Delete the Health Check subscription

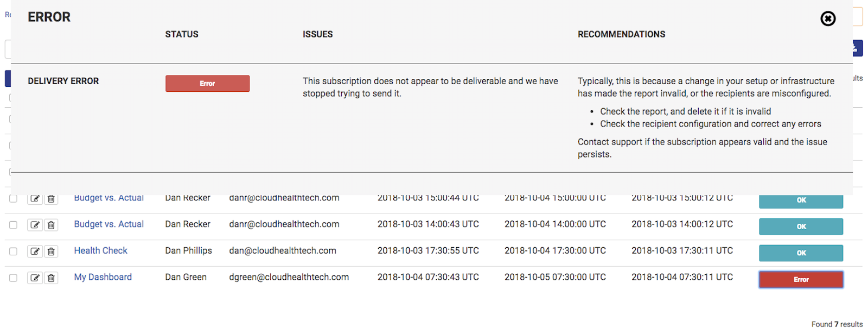click(51, 252)
